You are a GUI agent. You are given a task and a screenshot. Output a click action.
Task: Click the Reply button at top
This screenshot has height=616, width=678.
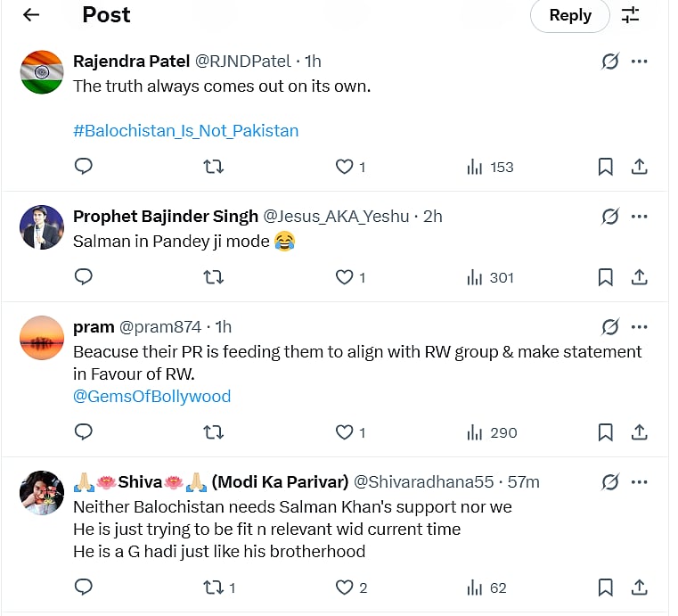570,15
